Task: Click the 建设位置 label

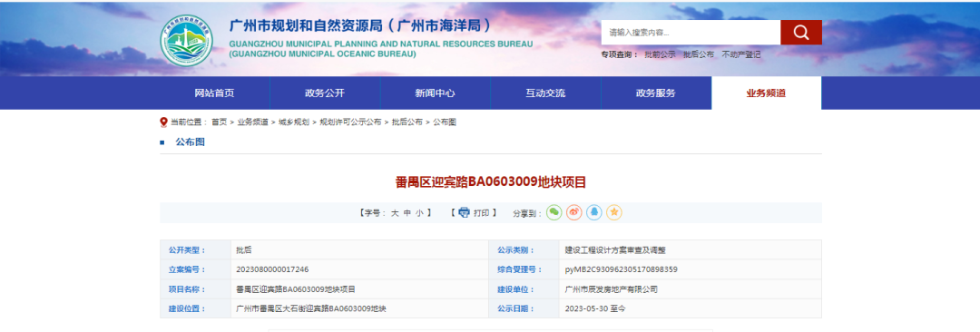Action: point(187,308)
